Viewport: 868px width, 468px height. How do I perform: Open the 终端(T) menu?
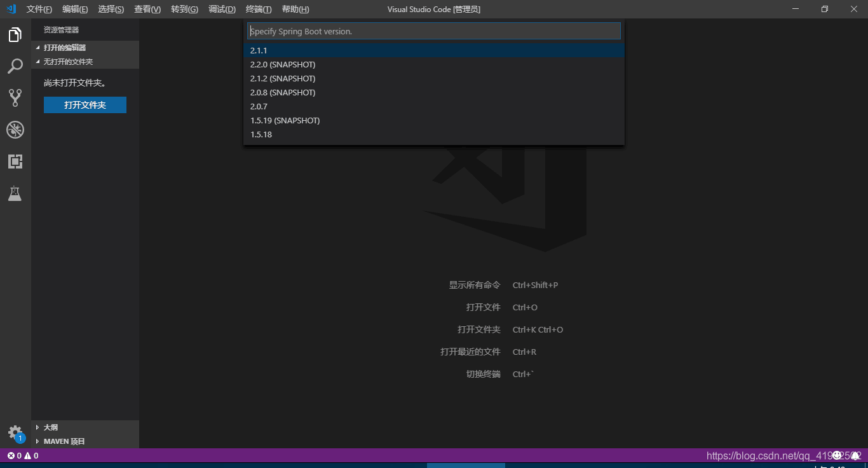pyautogui.click(x=259, y=9)
